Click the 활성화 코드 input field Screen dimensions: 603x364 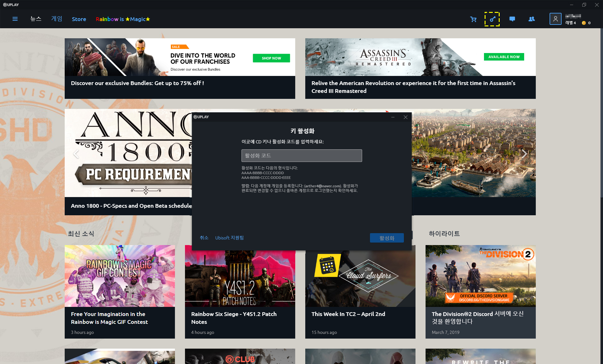click(x=301, y=156)
